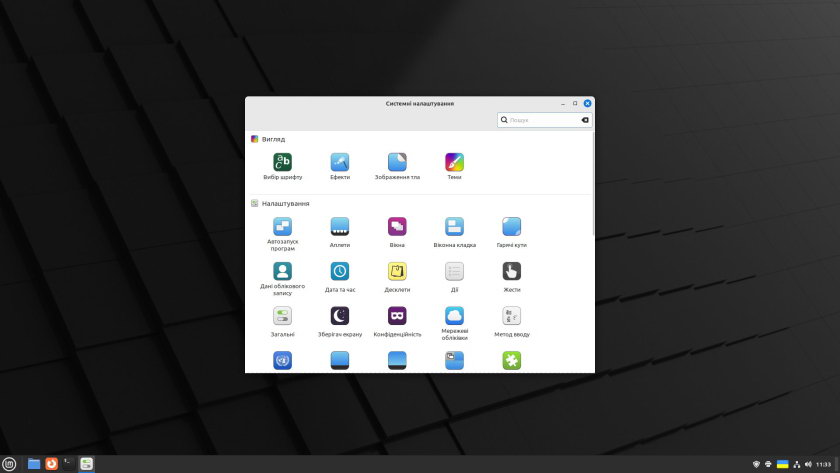Image resolution: width=840 pixels, height=473 pixels.
Task: Clear the search field with backspace icon
Action: click(585, 120)
